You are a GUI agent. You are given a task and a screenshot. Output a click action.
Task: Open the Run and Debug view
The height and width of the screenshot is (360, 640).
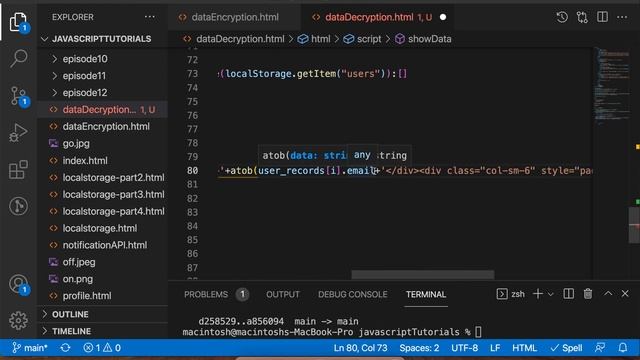click(18, 132)
